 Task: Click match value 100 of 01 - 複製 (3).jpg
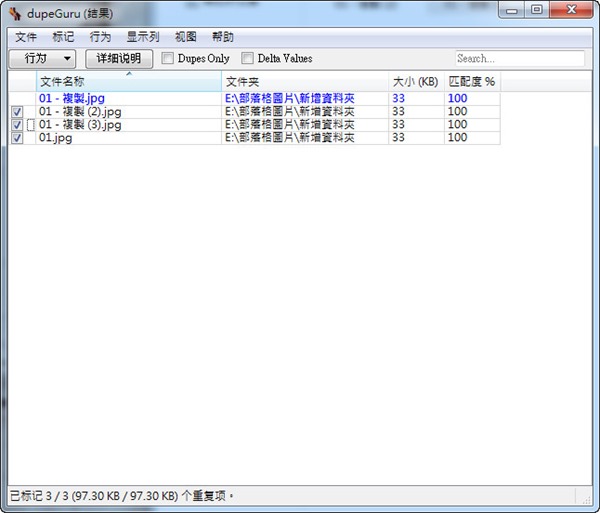coord(457,125)
